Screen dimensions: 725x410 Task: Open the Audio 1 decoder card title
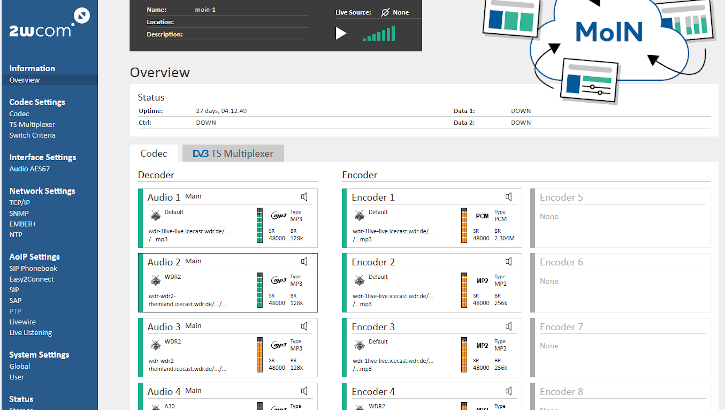click(x=164, y=197)
